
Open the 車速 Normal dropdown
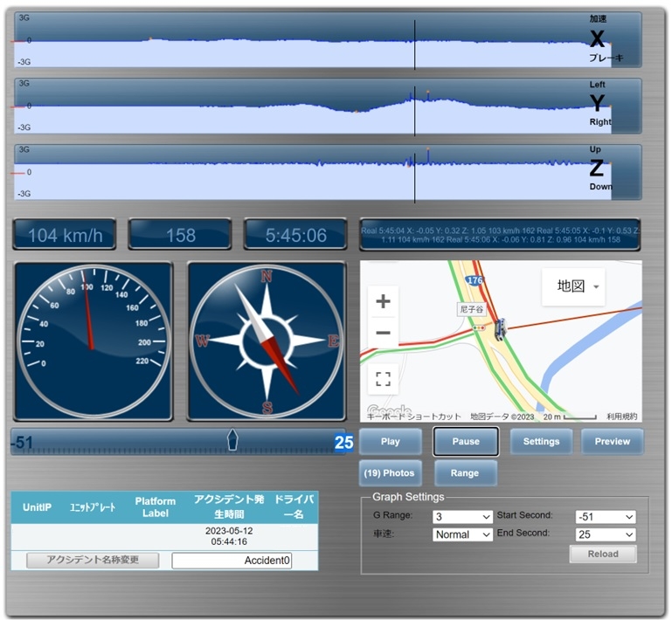[x=463, y=534]
